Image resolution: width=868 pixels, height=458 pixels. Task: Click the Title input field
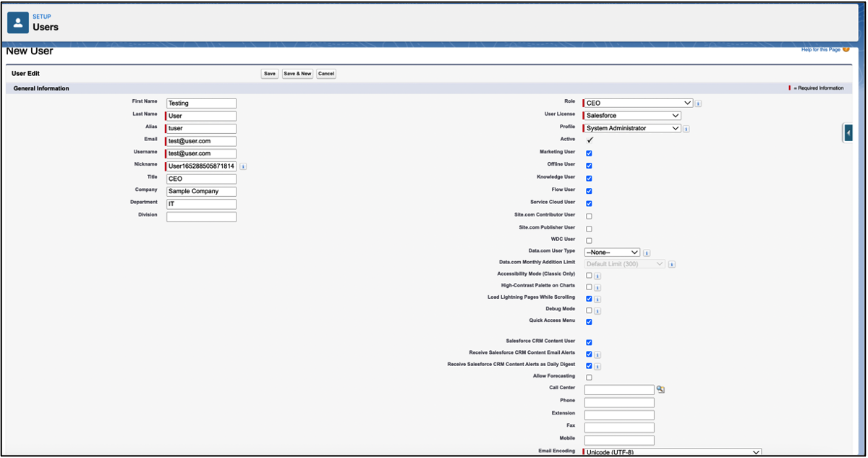click(x=201, y=179)
